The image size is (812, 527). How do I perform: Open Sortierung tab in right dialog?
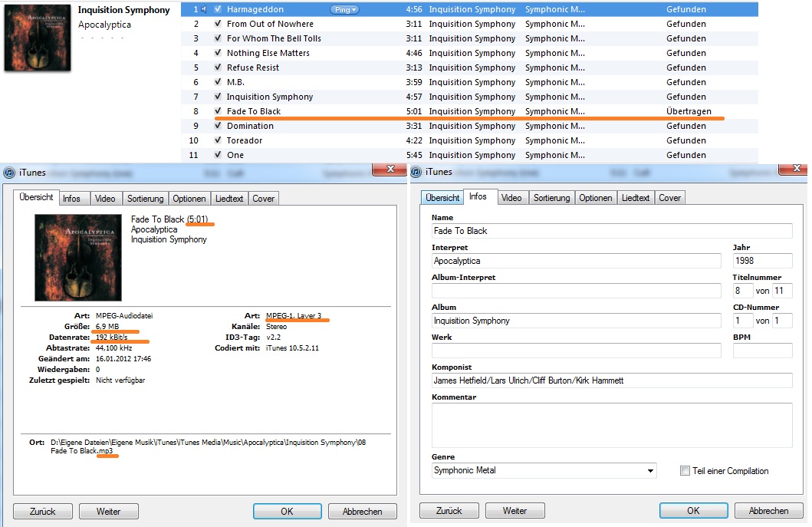tap(551, 198)
